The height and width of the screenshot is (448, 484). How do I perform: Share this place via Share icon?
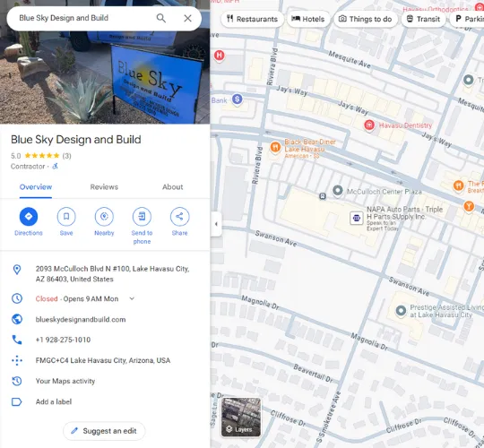pyautogui.click(x=179, y=217)
